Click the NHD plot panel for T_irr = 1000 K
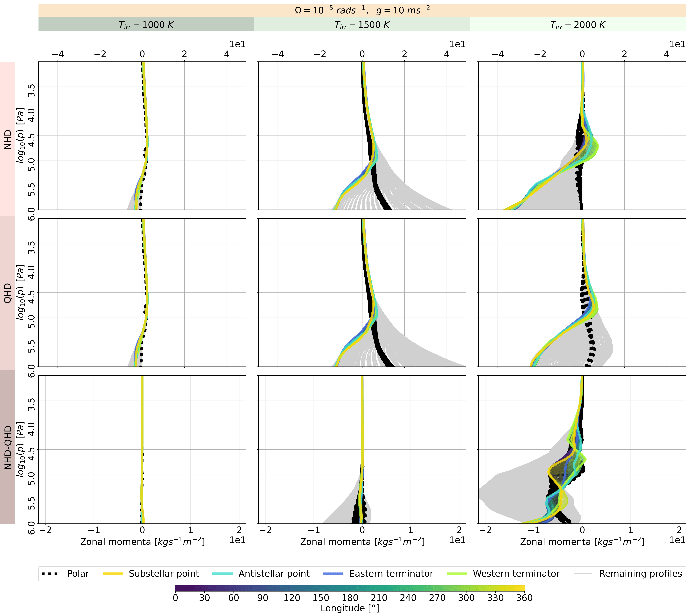The width and height of the screenshot is (700, 616). [x=142, y=136]
